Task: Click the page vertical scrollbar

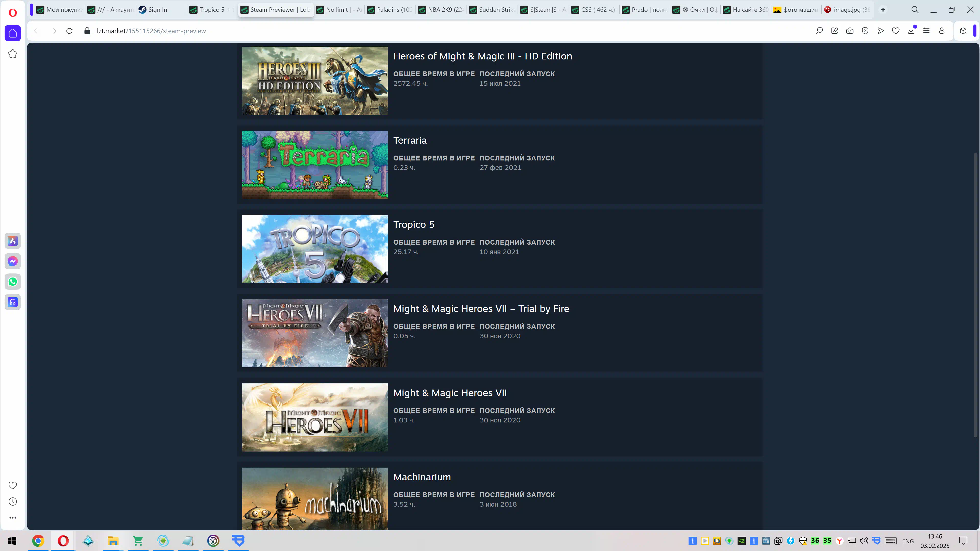Action: coord(975,295)
